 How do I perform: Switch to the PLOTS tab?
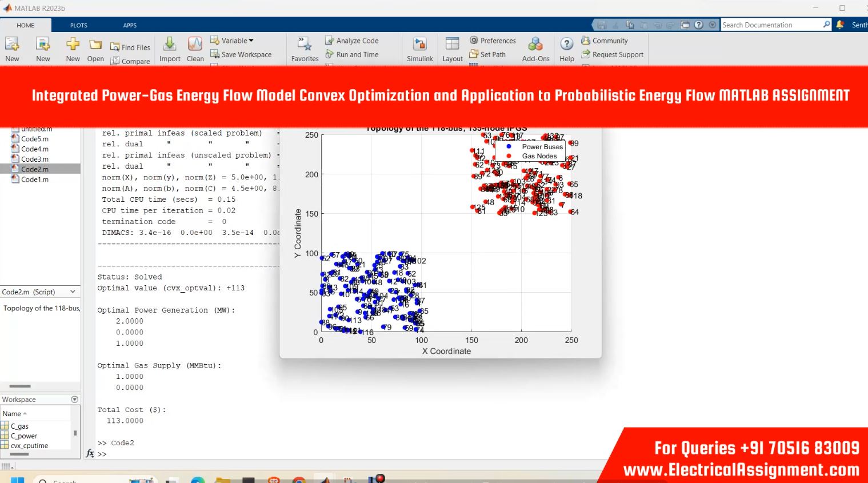click(79, 25)
